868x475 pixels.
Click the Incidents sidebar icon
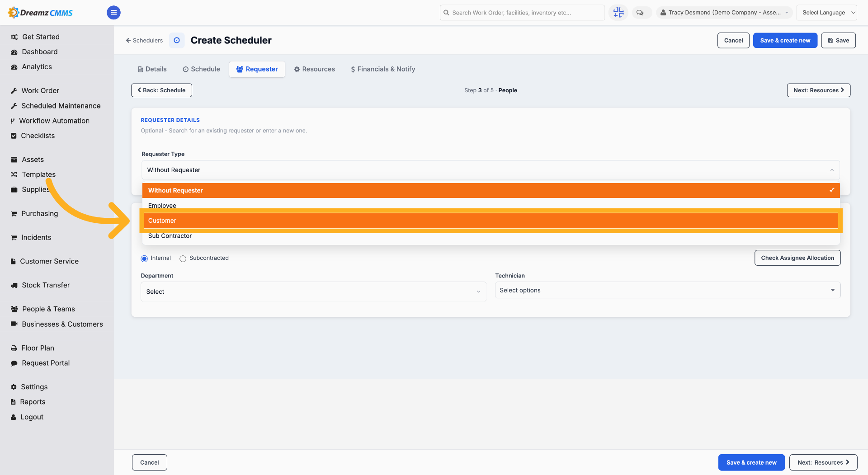pos(14,238)
